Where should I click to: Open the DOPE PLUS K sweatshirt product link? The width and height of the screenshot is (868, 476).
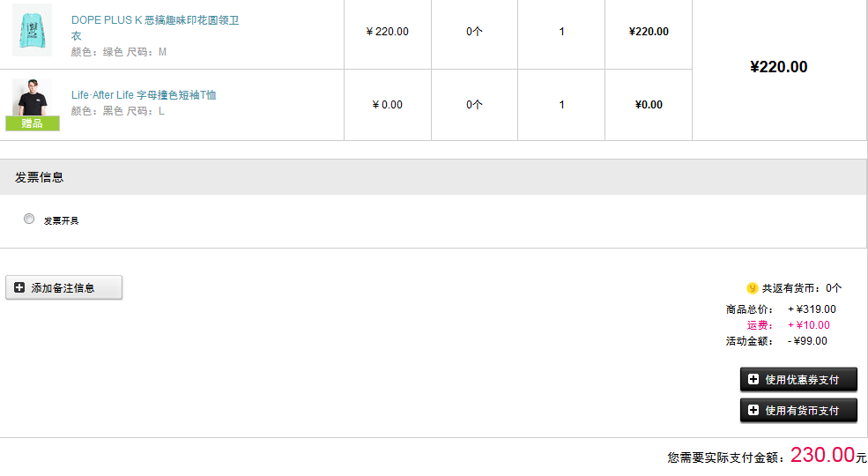click(155, 27)
